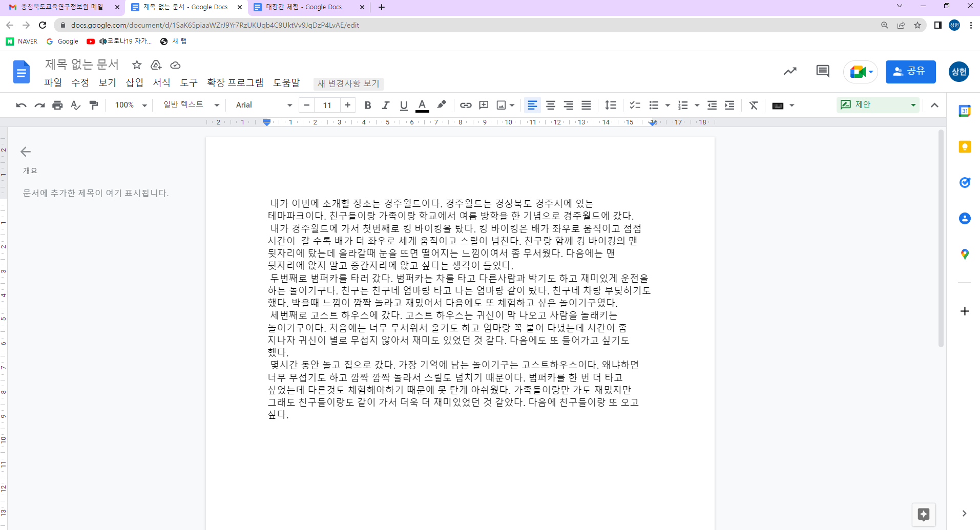Open the NAVER bookmark

[x=22, y=41]
